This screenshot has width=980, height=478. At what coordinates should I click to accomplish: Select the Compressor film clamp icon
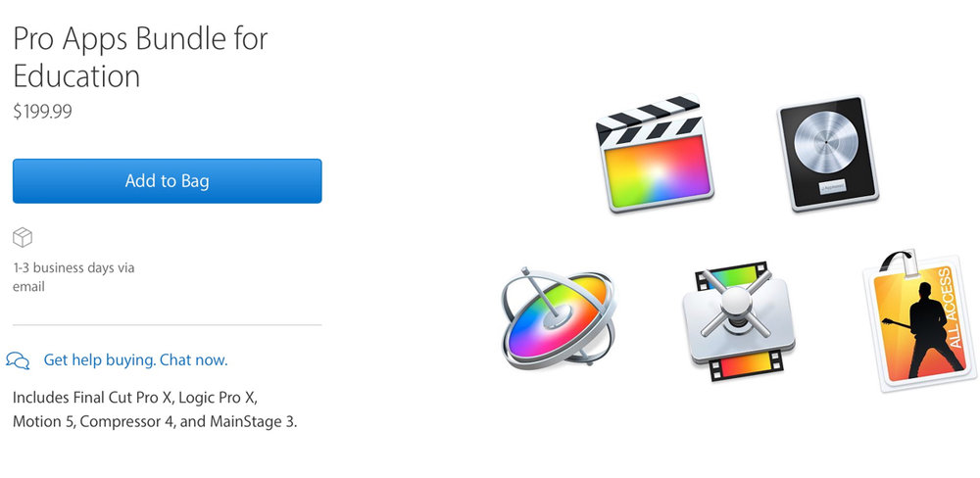tap(738, 320)
